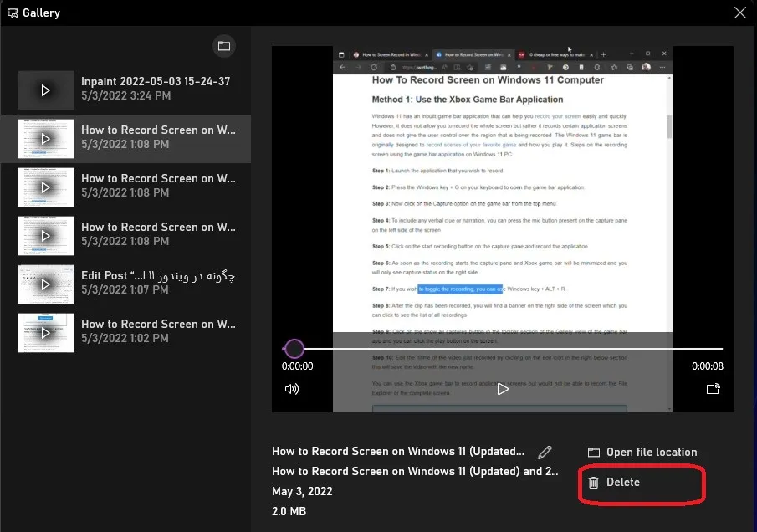
Task: Select the fourth recording in the list
Action: pyautogui.click(x=157, y=235)
